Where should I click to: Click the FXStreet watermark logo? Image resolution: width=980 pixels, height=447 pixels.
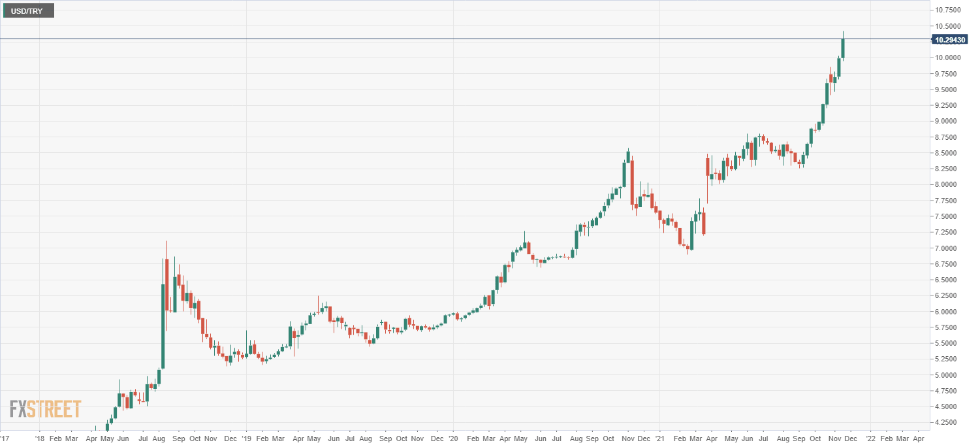(x=45, y=409)
